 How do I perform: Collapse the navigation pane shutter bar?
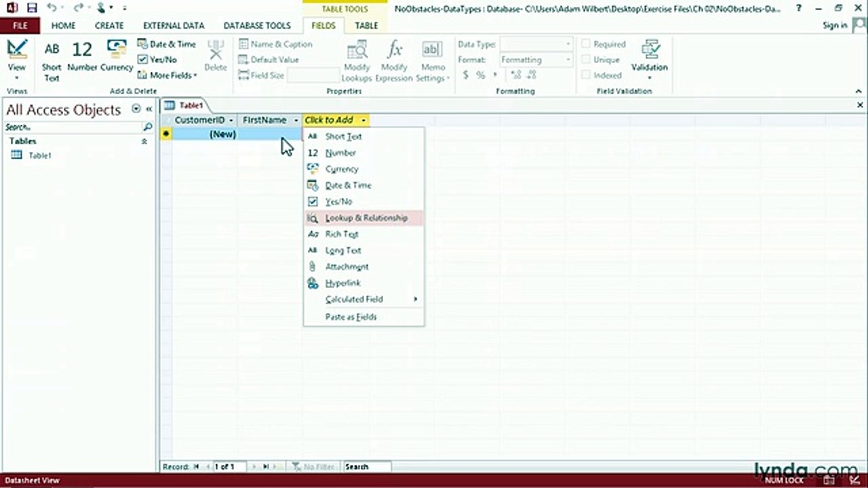[149, 109]
